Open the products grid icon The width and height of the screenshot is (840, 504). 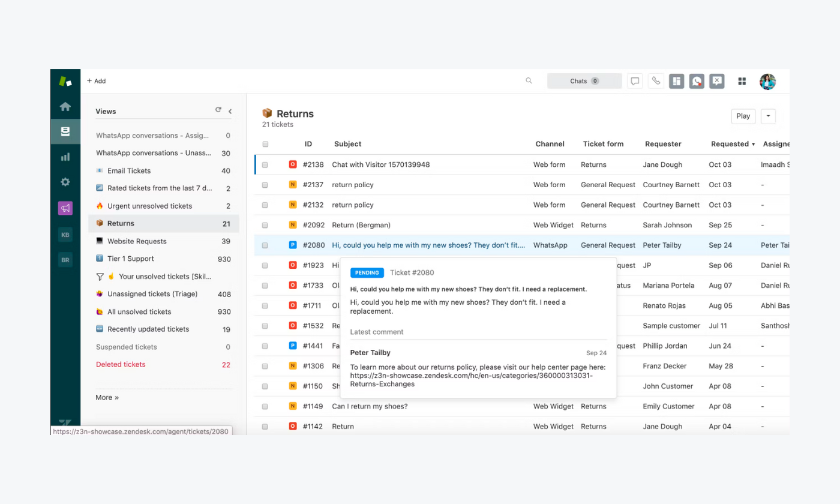coord(742,82)
